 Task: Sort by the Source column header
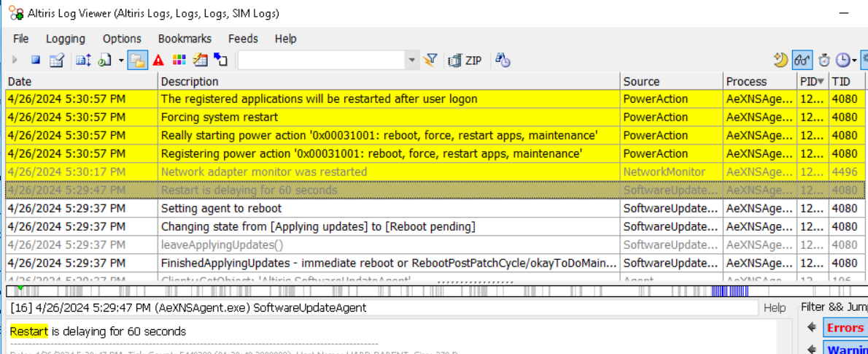click(x=672, y=82)
